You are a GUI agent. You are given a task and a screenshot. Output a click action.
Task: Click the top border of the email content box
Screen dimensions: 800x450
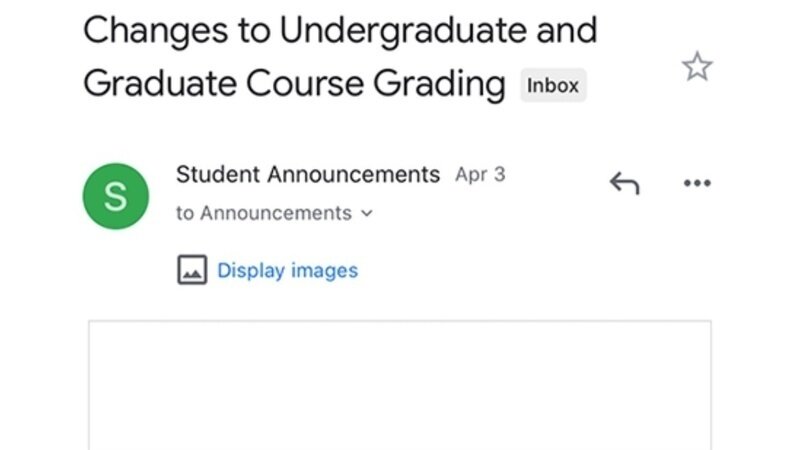[x=400, y=321]
